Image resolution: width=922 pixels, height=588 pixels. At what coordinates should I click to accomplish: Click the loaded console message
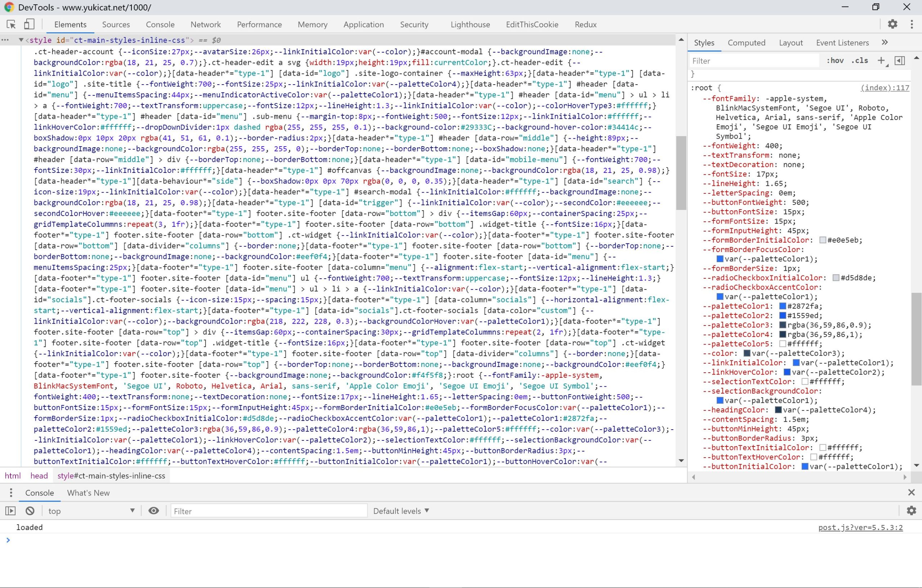tap(30, 527)
